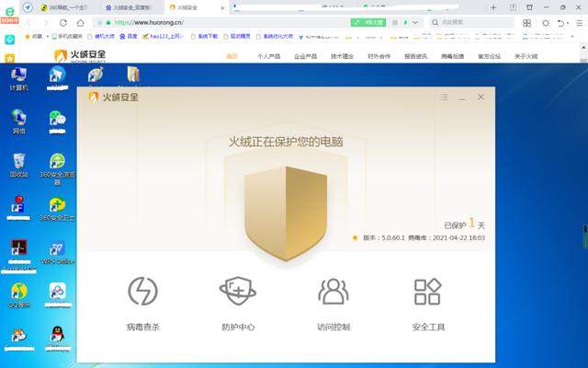Image resolution: width=588 pixels, height=368 pixels.
Task: Switch to the 火绒安全 Baidu search tab
Action: [x=129, y=7]
